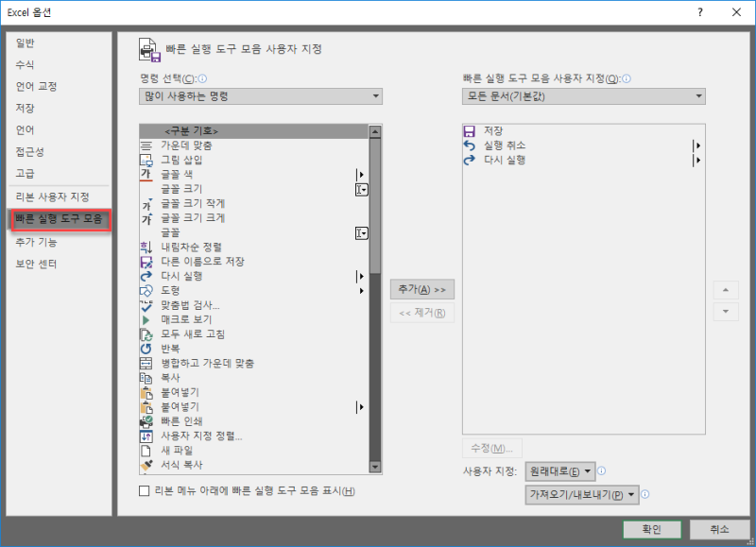
Task: Click scrollbar down arrow in command list
Action: (375, 467)
